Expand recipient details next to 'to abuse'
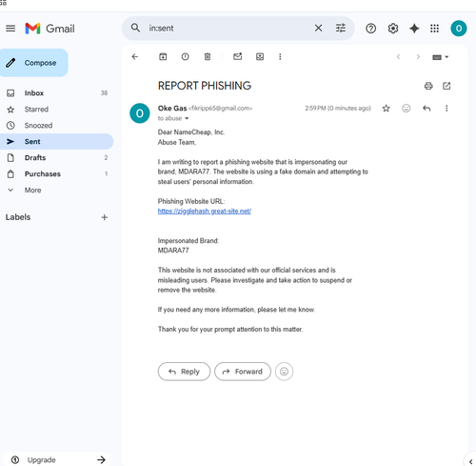 [187, 118]
